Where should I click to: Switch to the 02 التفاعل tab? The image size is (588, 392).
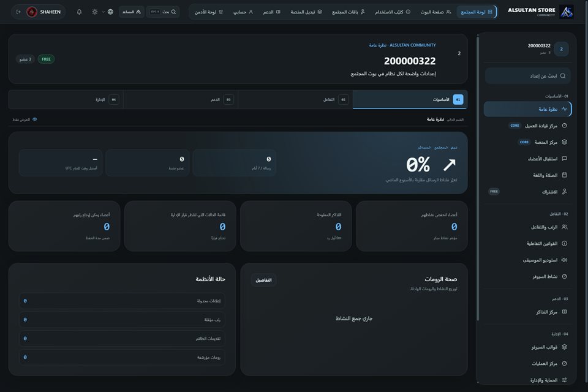[295, 99]
